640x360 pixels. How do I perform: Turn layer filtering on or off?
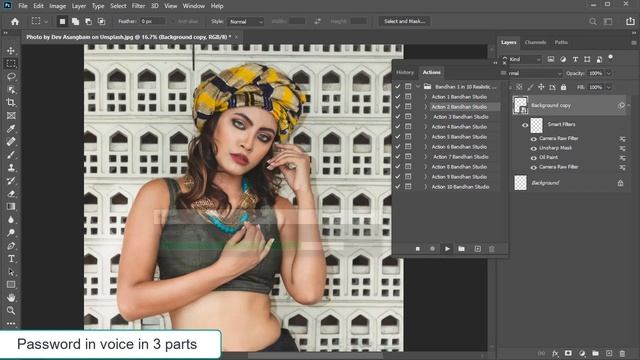tap(611, 58)
